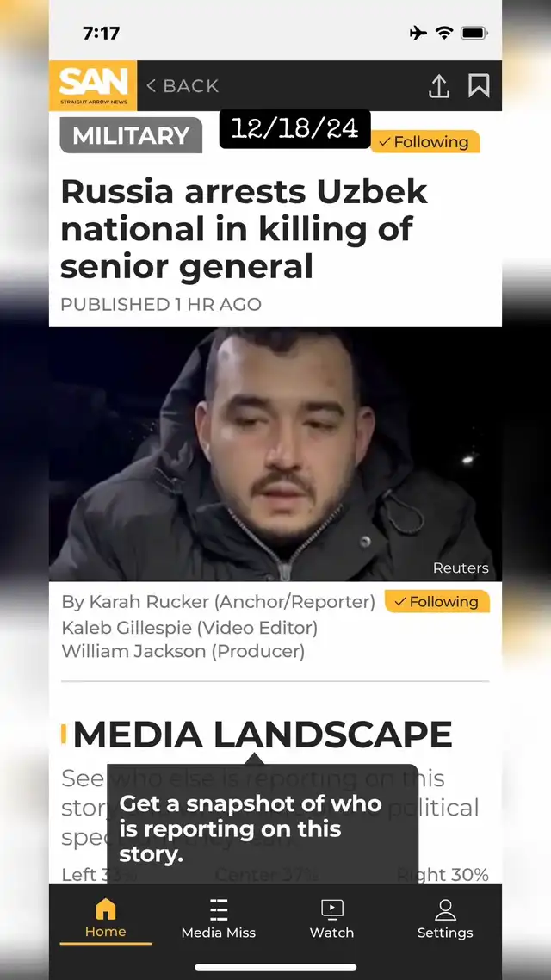Viewport: 551px width, 980px height.
Task: Tap the Media Landscape section heading
Action: pyautogui.click(x=263, y=735)
